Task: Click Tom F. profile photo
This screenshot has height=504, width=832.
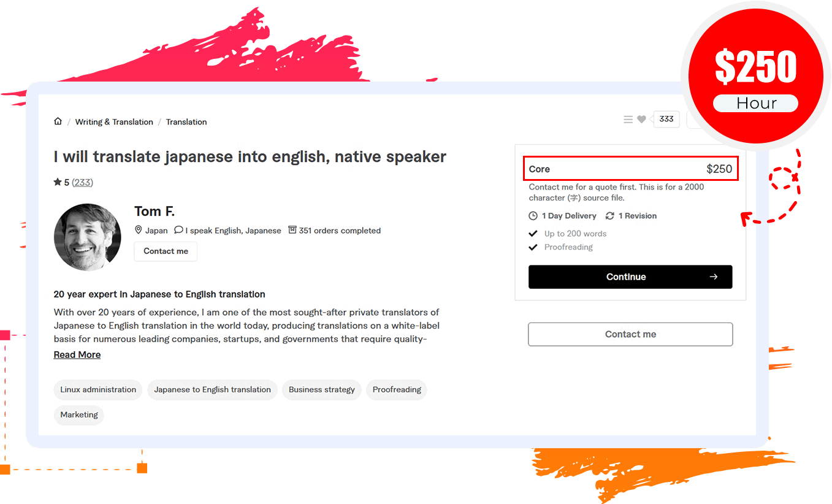Action: pos(88,237)
